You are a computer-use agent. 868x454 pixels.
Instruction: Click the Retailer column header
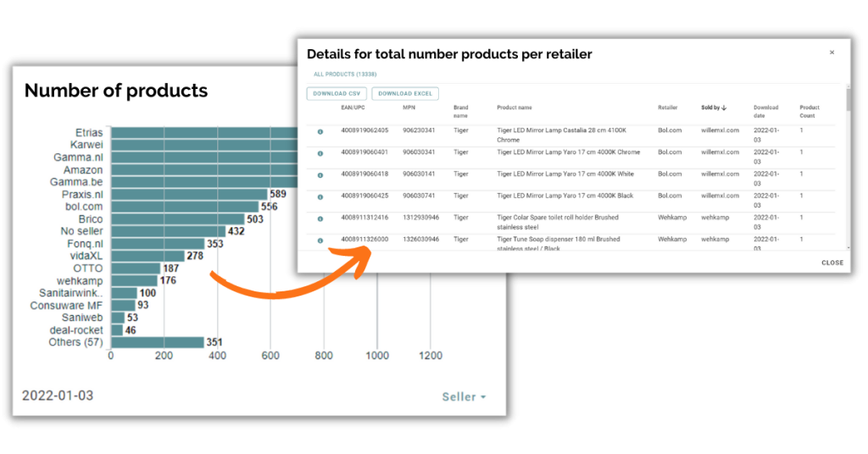click(x=668, y=108)
